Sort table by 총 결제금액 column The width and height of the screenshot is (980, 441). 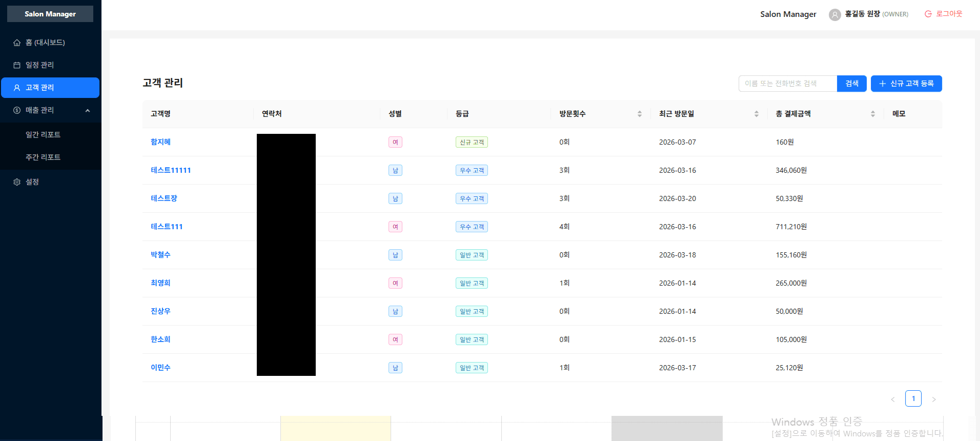pyautogui.click(x=872, y=114)
